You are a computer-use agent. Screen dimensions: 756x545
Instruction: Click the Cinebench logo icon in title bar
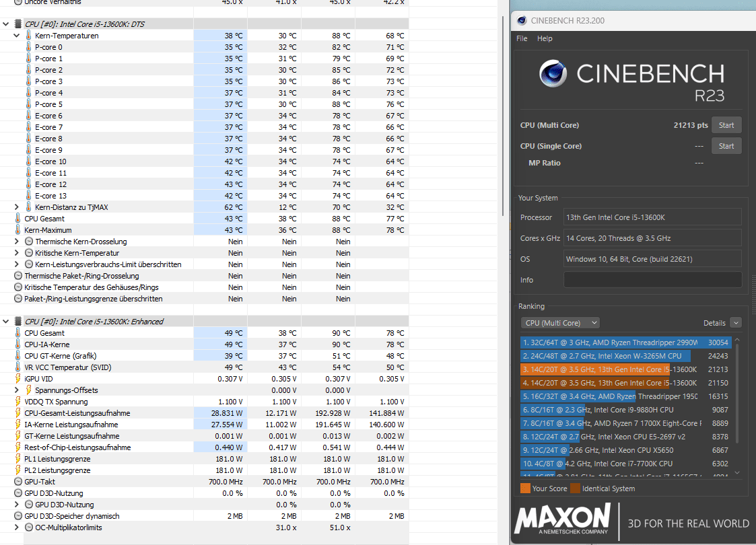point(521,20)
